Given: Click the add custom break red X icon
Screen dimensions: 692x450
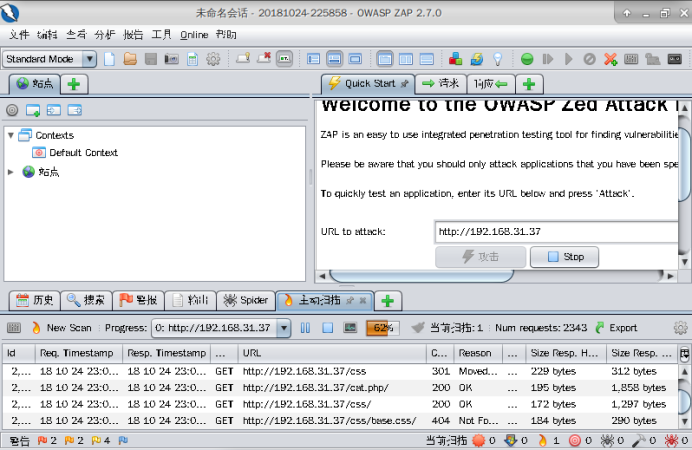Looking at the screenshot, I should click(610, 59).
